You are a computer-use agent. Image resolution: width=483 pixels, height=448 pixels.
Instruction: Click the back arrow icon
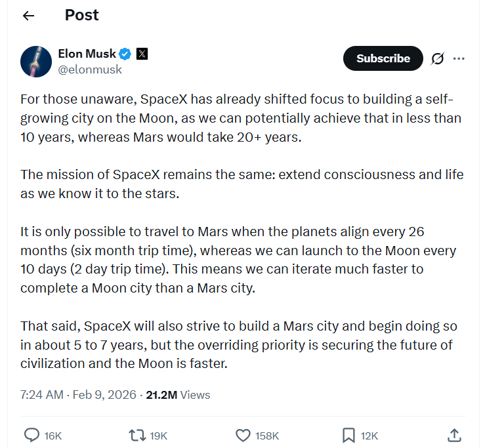[28, 16]
